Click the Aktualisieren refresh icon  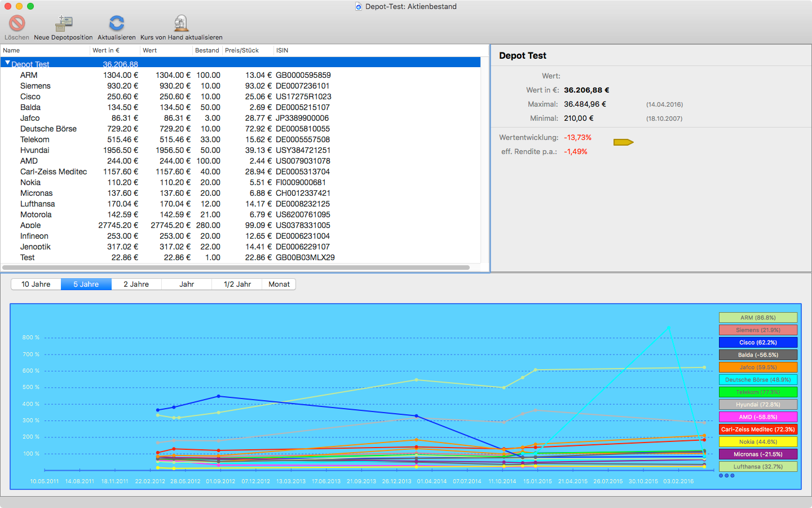(117, 23)
